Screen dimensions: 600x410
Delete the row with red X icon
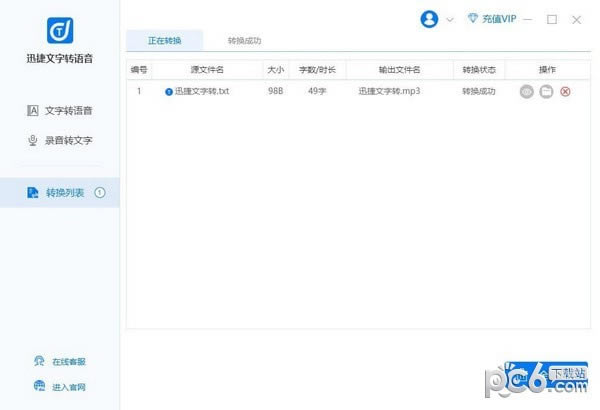click(565, 91)
